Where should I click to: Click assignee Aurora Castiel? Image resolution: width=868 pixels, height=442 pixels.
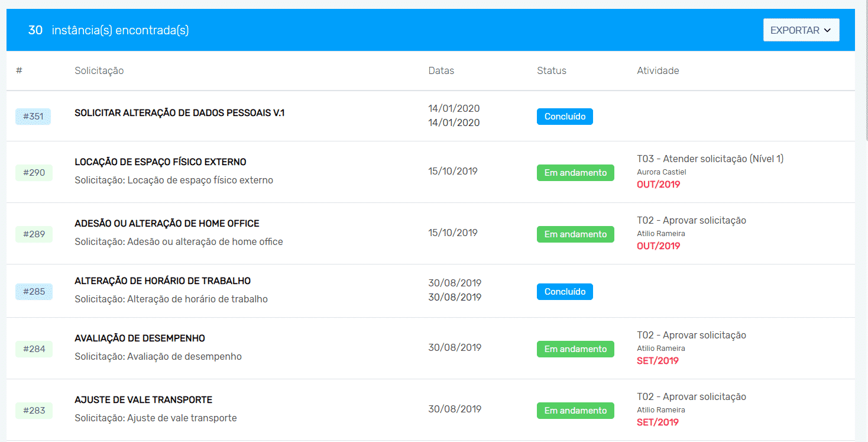(661, 172)
